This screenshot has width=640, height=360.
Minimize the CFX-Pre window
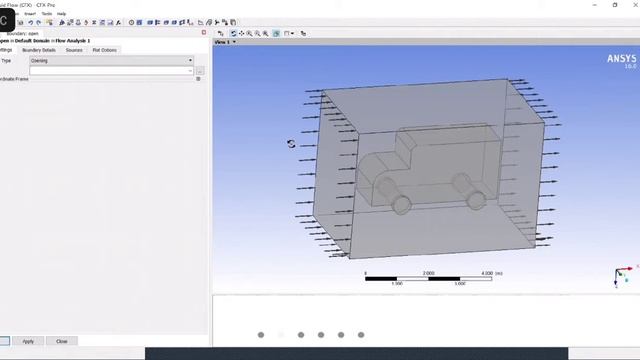(595, 5)
